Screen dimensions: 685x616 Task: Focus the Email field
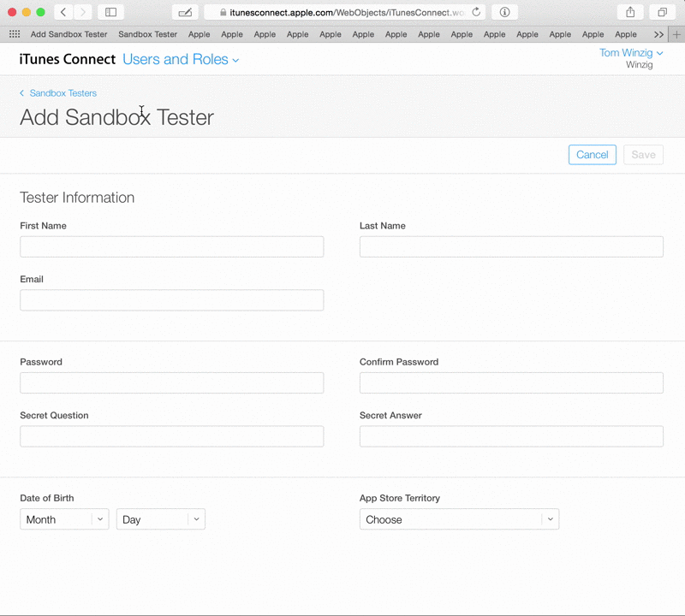click(x=172, y=300)
